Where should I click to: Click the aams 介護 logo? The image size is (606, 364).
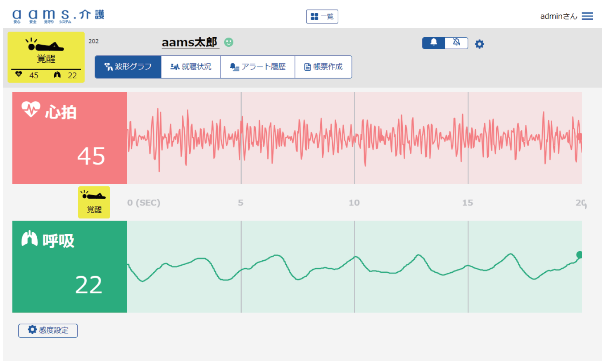pyautogui.click(x=58, y=16)
